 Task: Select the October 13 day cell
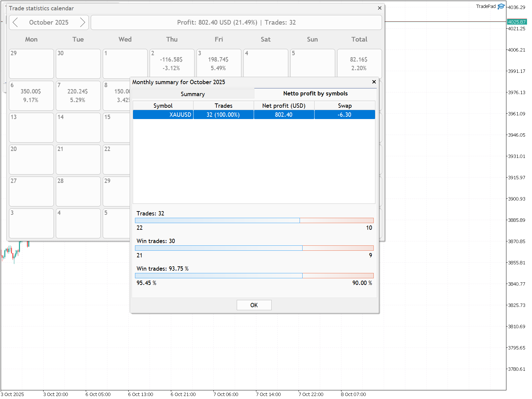31,128
